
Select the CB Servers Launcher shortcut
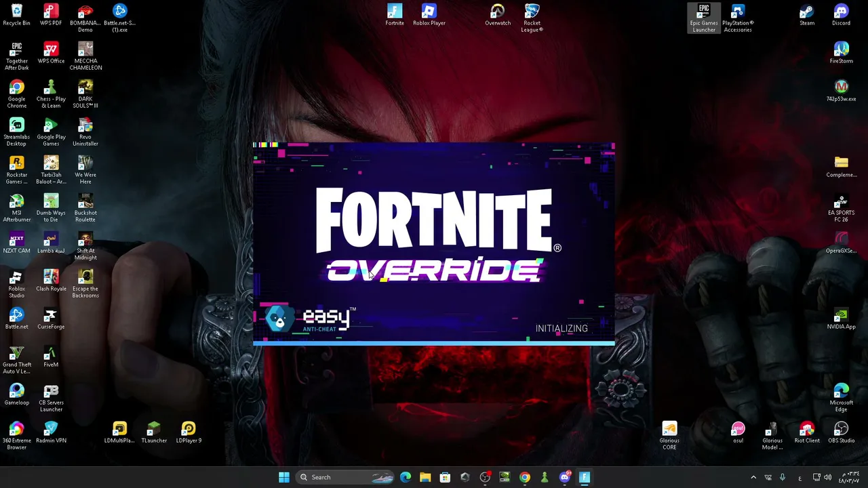[51, 398]
